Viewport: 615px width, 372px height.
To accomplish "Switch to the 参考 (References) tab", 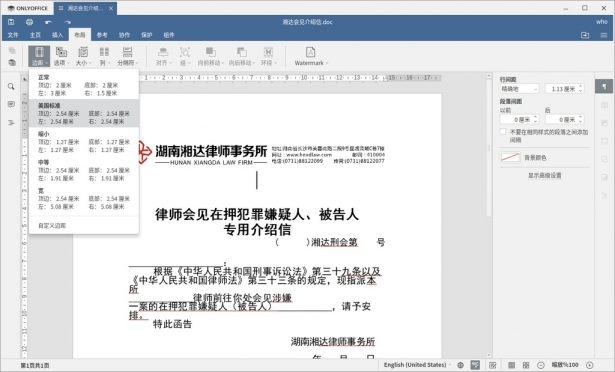I will (x=102, y=35).
